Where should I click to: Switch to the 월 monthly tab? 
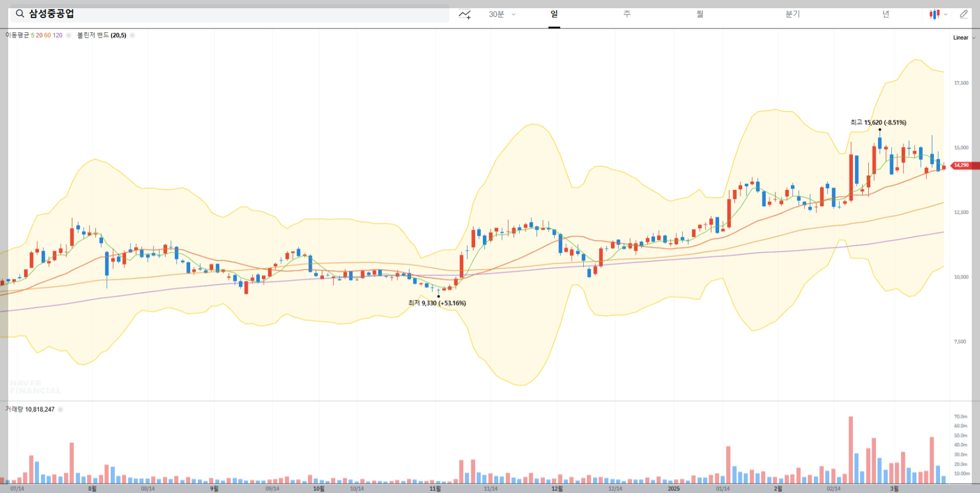click(x=700, y=14)
